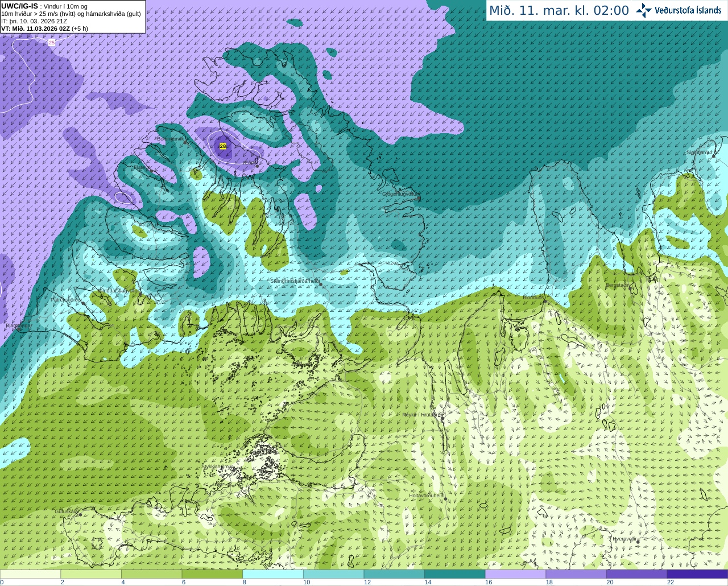Click the Holtavörðuheiði station label

click(x=427, y=496)
